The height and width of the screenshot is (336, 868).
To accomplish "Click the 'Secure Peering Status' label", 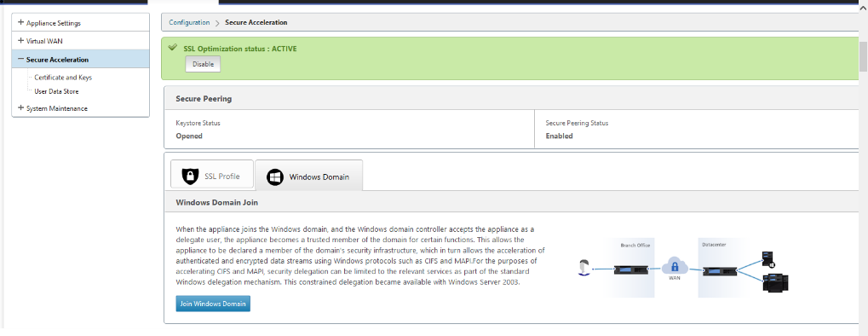I will pos(577,123).
